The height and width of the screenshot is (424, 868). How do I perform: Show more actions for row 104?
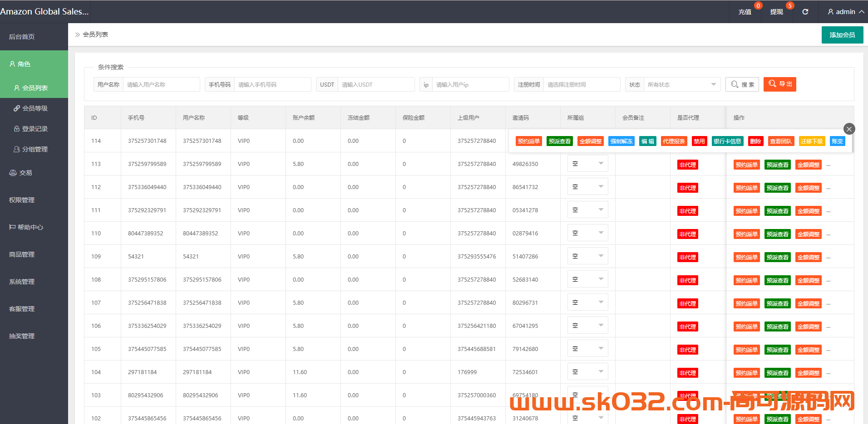(829, 373)
